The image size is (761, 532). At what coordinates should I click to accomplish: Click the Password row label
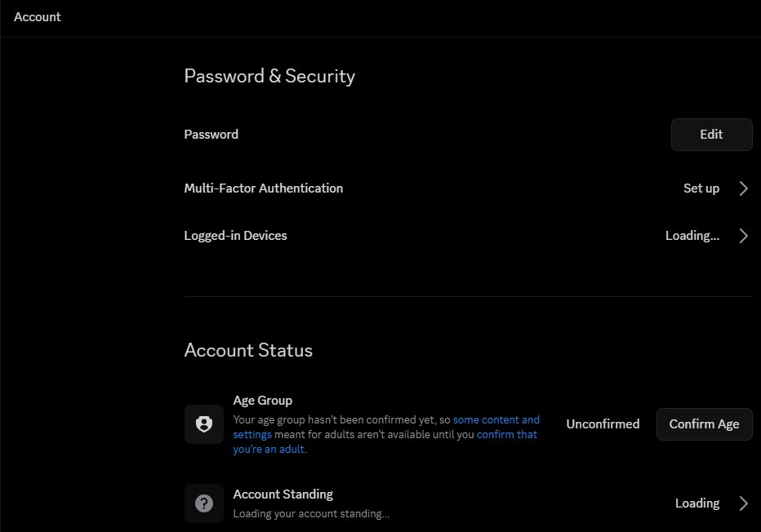[211, 135]
